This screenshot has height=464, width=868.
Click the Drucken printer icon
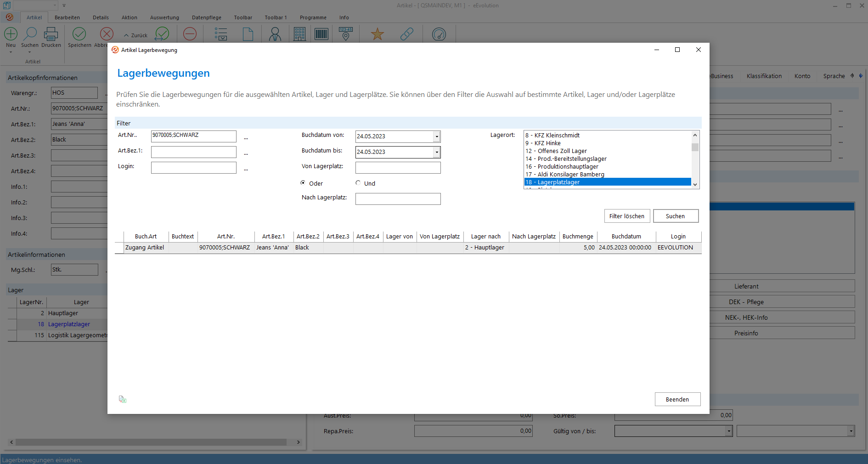(51, 34)
